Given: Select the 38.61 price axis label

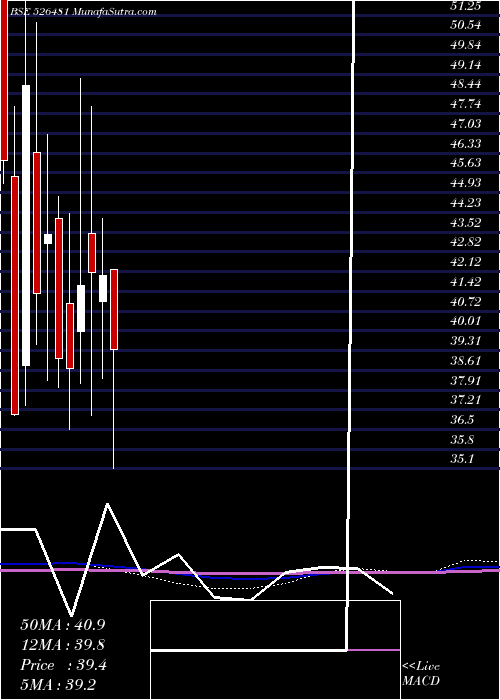Looking at the screenshot, I should [x=466, y=361].
